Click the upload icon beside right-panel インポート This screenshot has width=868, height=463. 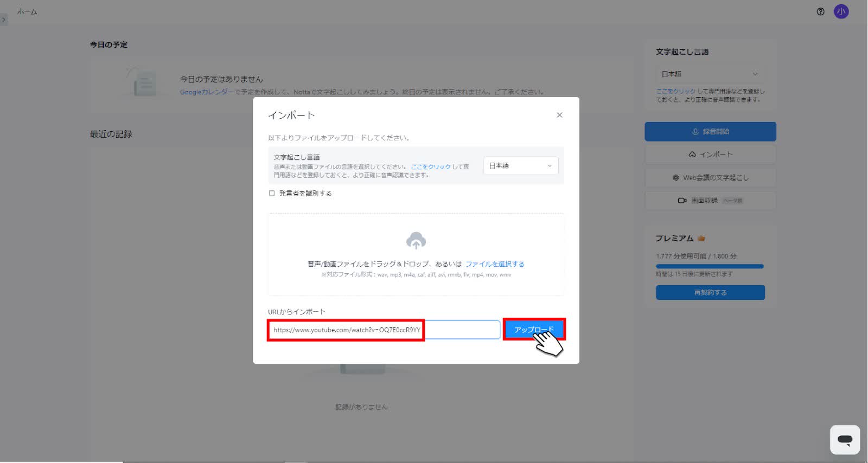[692, 155]
